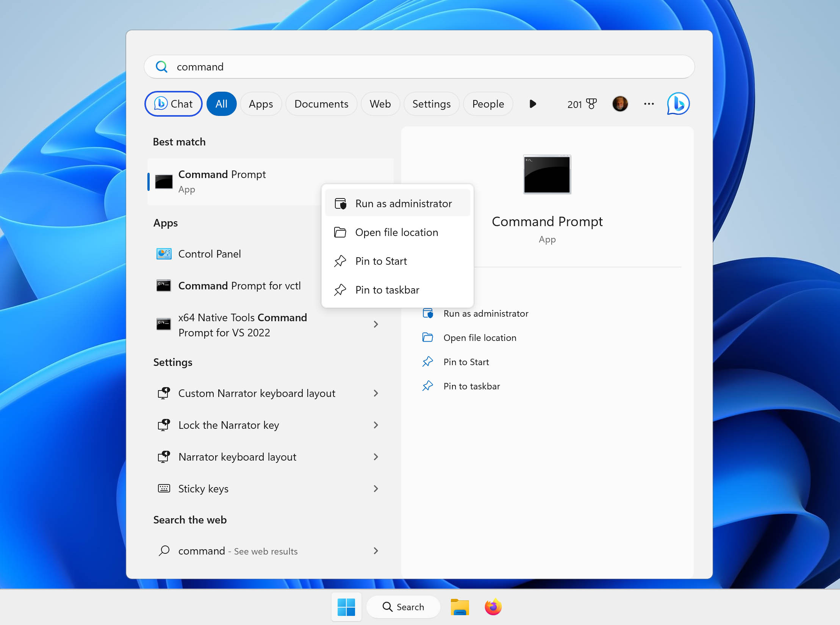Select the Settings filter tab

[431, 104]
